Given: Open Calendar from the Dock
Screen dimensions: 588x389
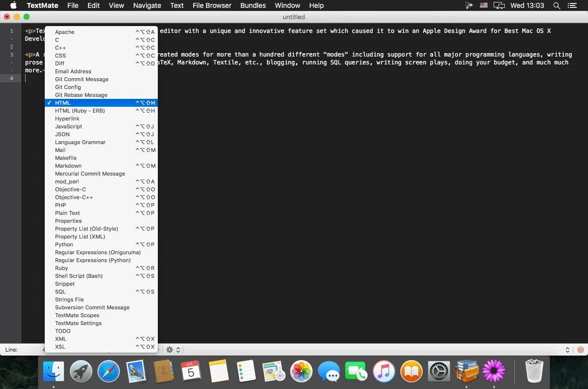Looking at the screenshot, I should [x=191, y=371].
